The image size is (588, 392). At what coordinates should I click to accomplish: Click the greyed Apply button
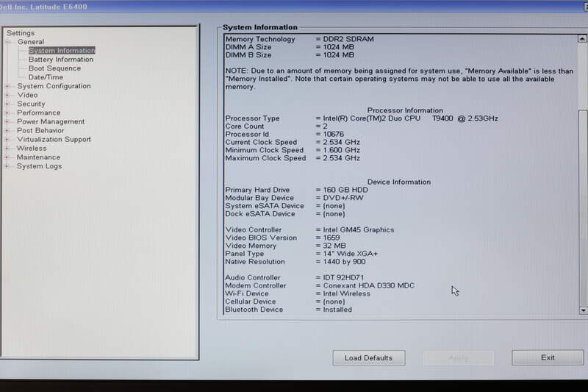458,358
